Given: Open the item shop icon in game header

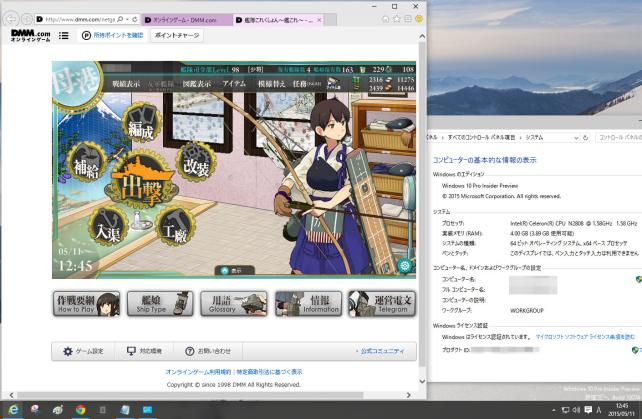Looking at the screenshot, I should [333, 84].
